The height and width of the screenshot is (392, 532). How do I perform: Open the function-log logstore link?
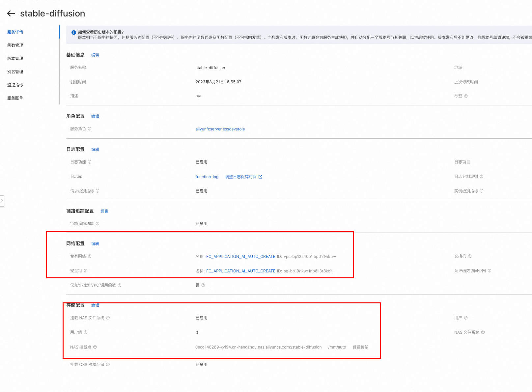[x=207, y=177]
